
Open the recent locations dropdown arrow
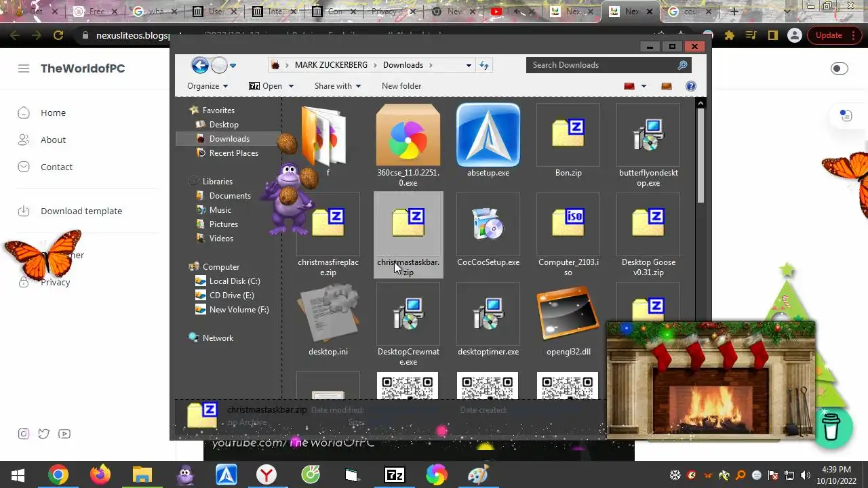pyautogui.click(x=233, y=66)
